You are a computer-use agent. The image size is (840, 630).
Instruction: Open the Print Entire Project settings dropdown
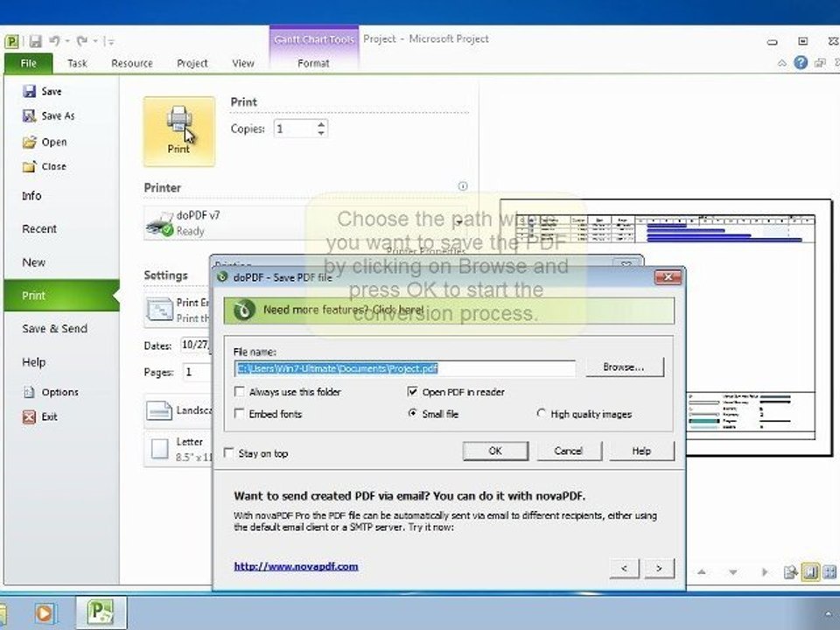coord(178,310)
